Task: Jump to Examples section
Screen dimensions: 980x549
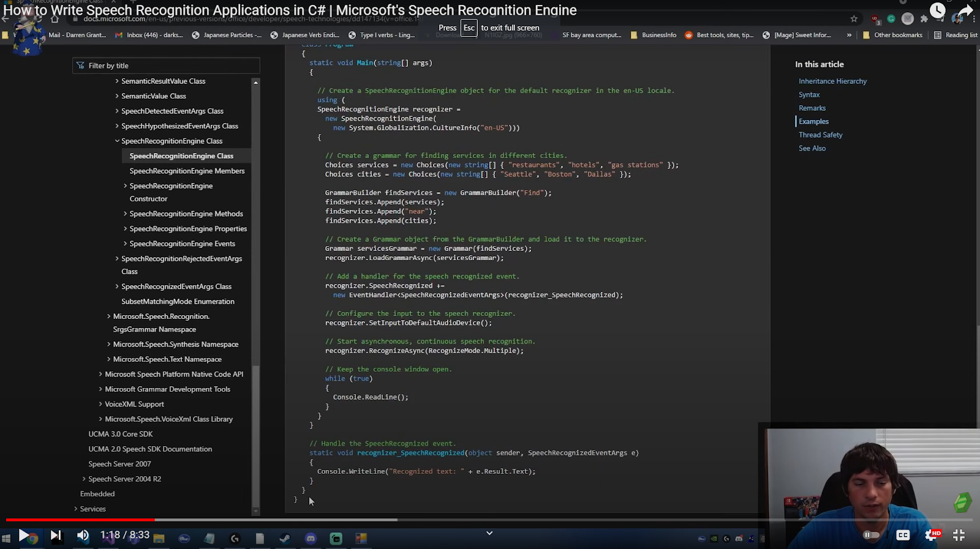Action: (x=813, y=121)
